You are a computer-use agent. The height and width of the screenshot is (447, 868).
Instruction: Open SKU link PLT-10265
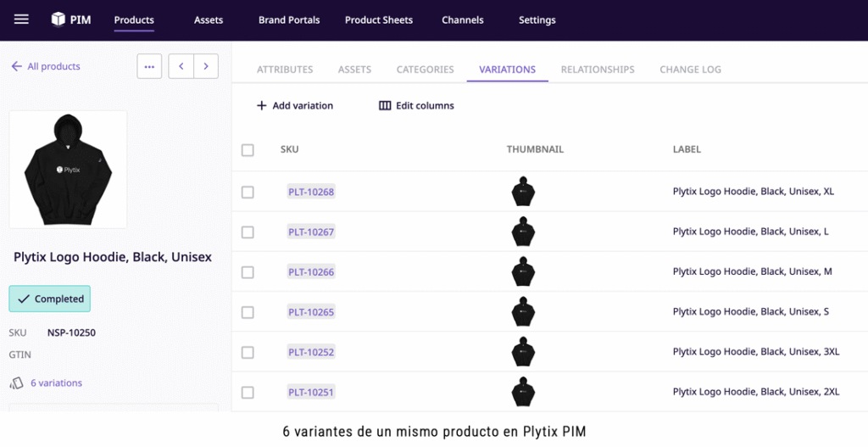(311, 312)
